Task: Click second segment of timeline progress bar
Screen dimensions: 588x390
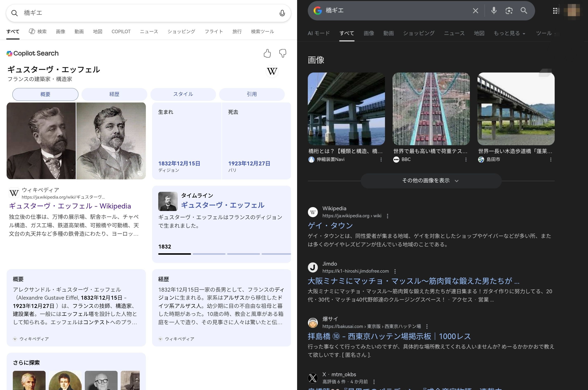Action: click(x=209, y=254)
